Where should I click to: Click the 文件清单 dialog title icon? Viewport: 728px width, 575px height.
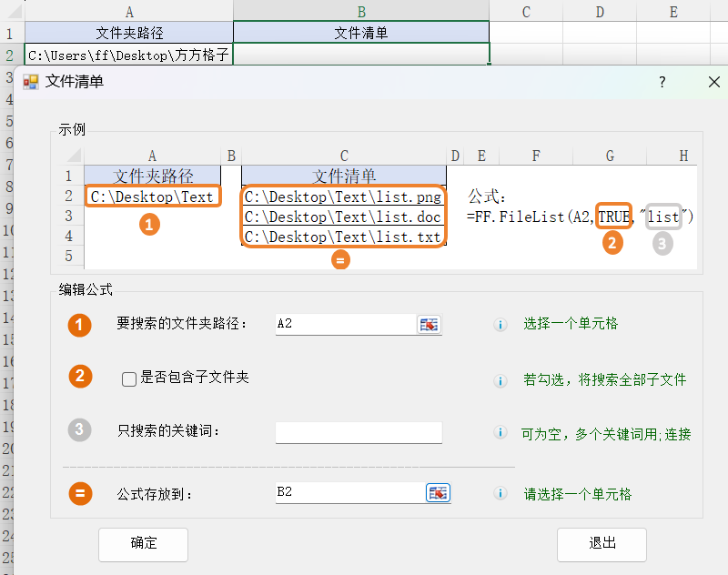click(x=31, y=82)
